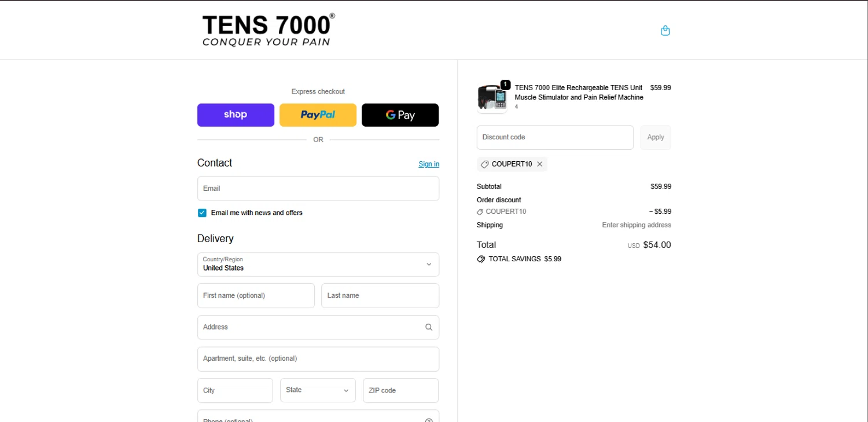The image size is (868, 422).
Task: Open the Country/Region dropdown
Action: [x=318, y=264]
